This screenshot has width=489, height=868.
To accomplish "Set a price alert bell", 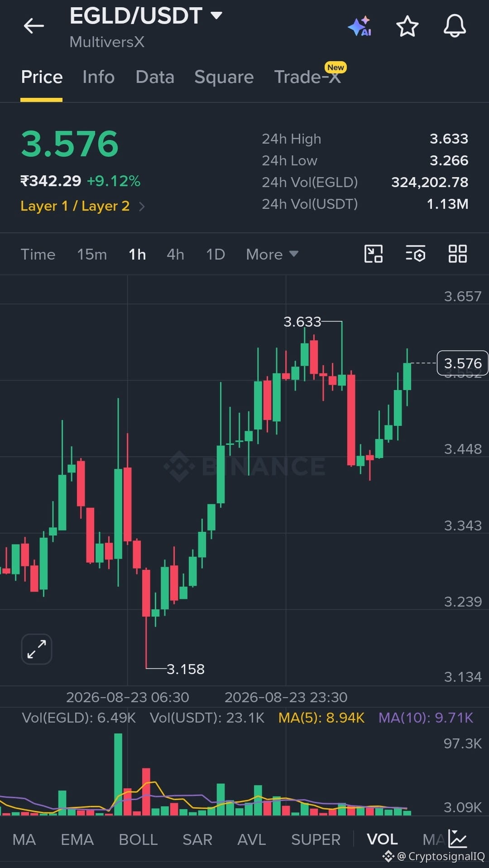I will [455, 26].
